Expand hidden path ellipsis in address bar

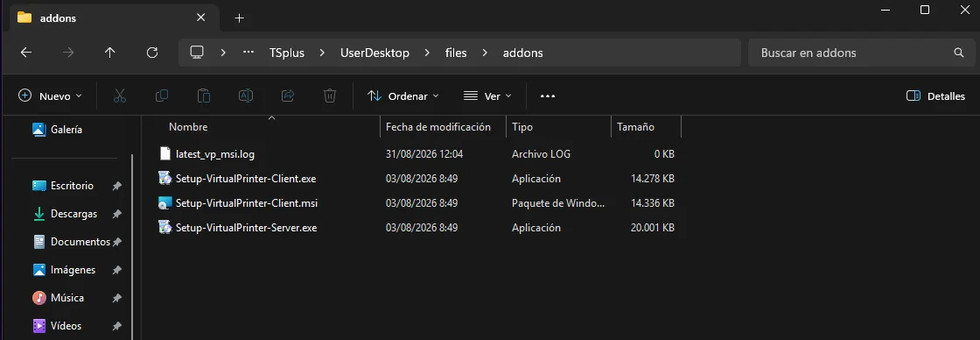pyautogui.click(x=248, y=53)
